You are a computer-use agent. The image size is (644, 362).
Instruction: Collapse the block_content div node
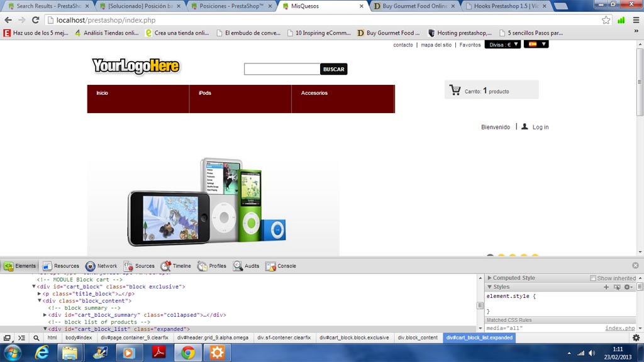pos(40,301)
